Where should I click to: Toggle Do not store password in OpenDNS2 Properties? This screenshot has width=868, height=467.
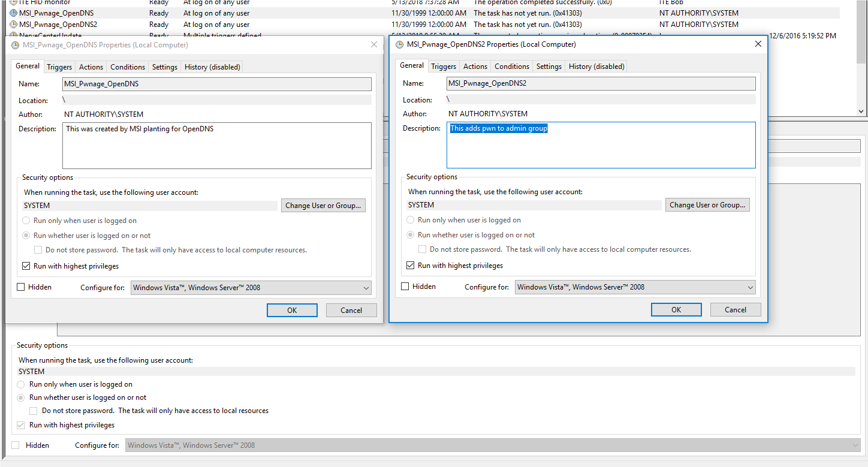coord(422,249)
